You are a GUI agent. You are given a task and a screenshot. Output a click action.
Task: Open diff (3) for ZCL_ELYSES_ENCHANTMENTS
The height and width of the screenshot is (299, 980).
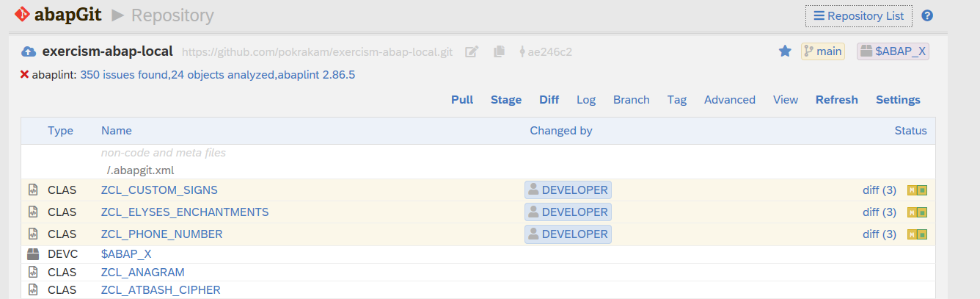[880, 212]
